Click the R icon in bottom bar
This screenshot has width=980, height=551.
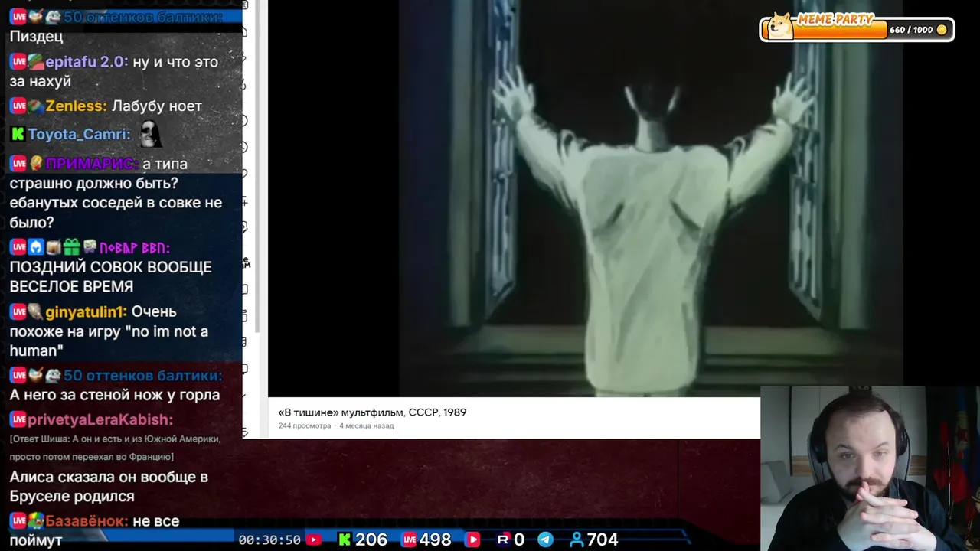click(503, 540)
